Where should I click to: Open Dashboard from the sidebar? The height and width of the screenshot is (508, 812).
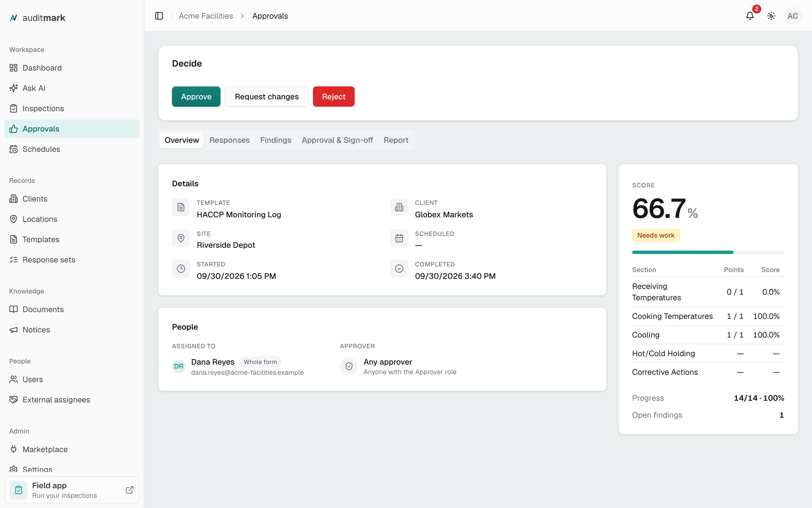coord(72,68)
